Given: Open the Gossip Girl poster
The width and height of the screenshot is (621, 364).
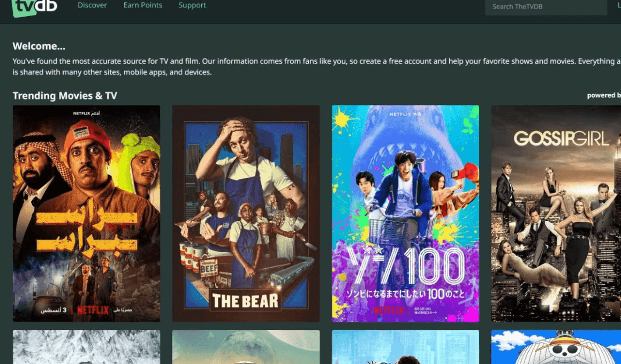Looking at the screenshot, I should pos(556,213).
